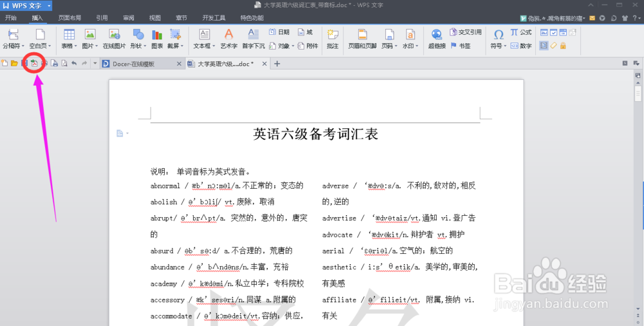Switch to the 引用 ribbon tab
This screenshot has height=326, width=644.
click(102, 17)
